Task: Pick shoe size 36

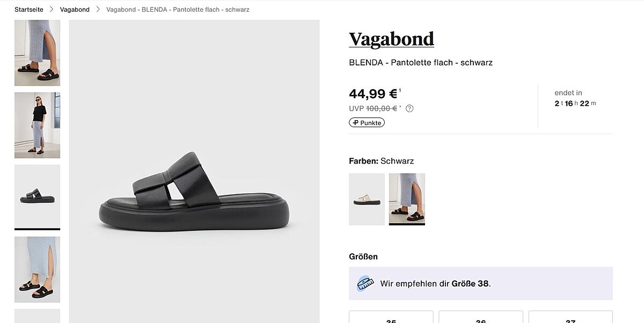Action: click(480, 318)
